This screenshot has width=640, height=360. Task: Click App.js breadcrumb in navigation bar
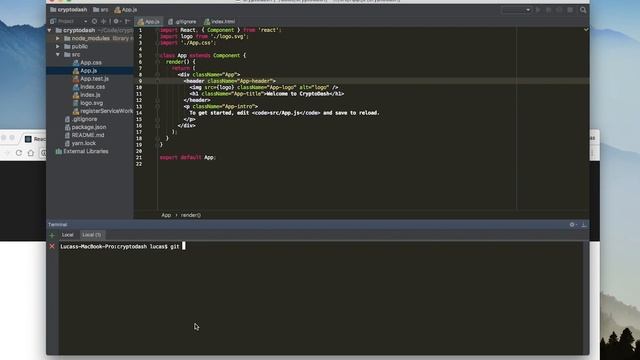(x=126, y=10)
